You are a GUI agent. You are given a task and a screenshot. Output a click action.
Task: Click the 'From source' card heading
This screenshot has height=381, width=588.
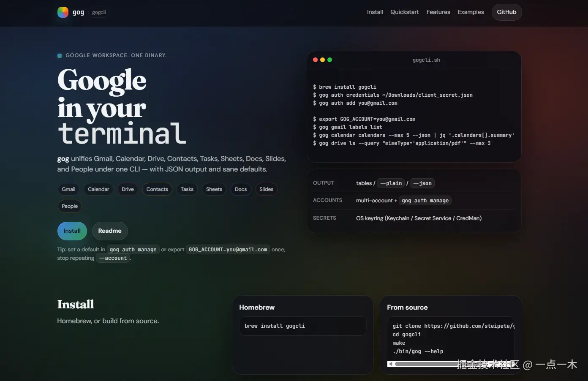(407, 308)
